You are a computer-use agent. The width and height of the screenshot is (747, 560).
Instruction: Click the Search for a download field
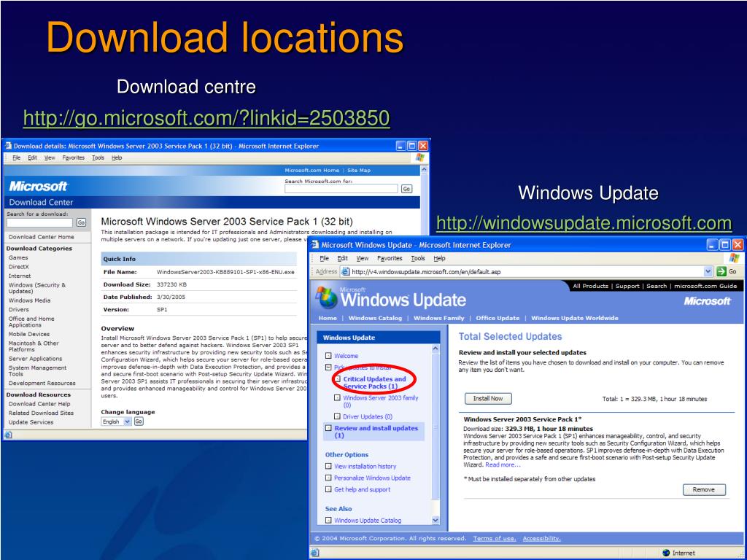tap(39, 222)
